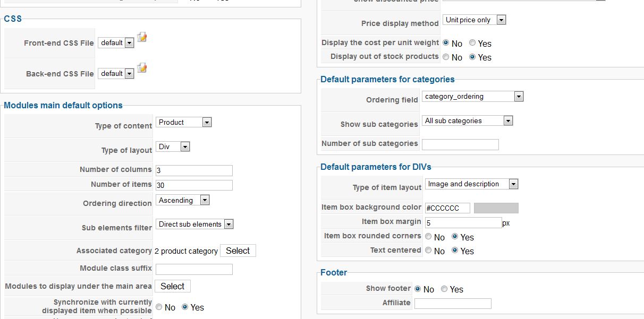Open the Ordering field category_ordering dropdown
Image resolution: width=644 pixels, height=319 pixels.
473,97
